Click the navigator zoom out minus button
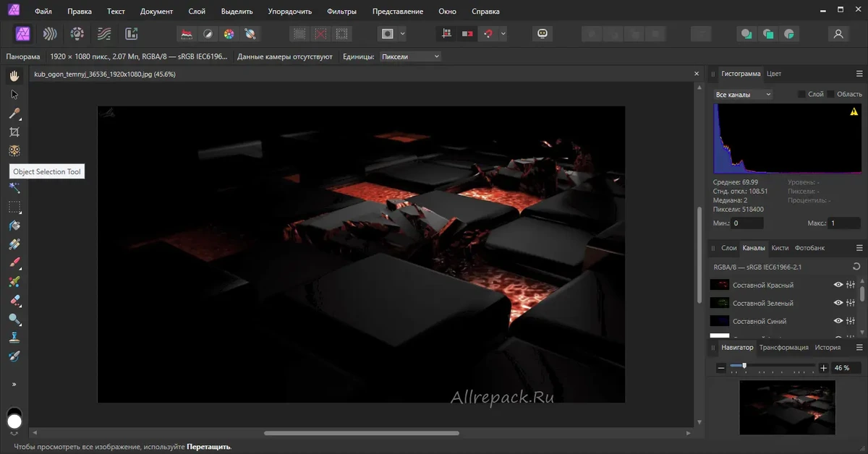This screenshot has width=868, height=454. (721, 368)
